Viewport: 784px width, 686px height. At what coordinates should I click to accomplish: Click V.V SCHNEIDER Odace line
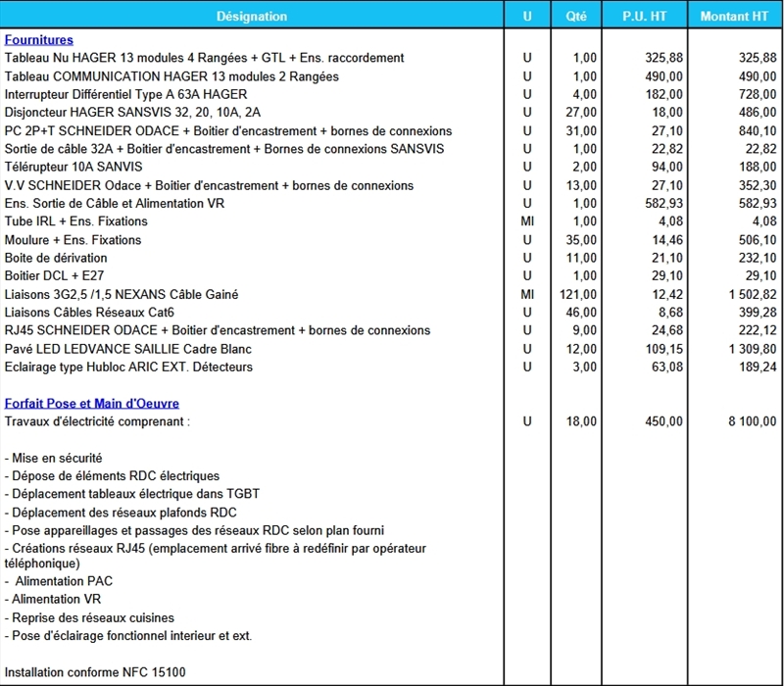coord(209,185)
